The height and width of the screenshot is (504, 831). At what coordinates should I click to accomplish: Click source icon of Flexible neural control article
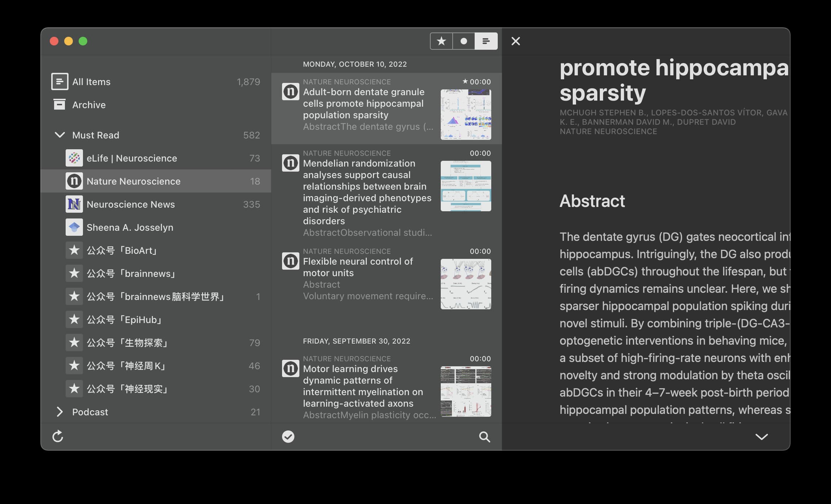[290, 261]
